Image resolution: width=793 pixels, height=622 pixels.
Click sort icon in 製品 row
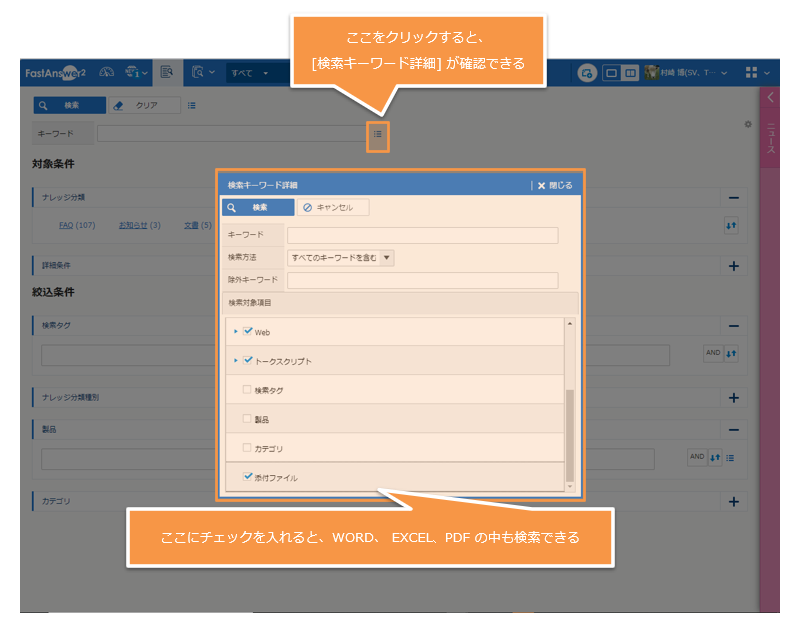[x=714, y=458]
